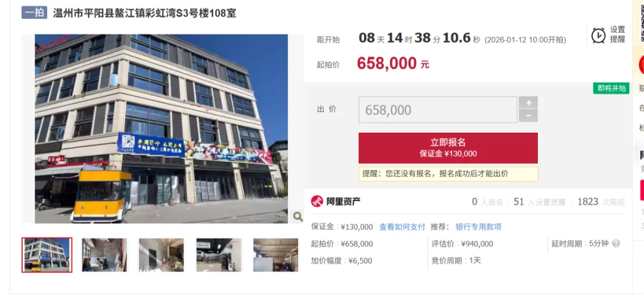Click the 即将开始 green status badge

coord(611,88)
